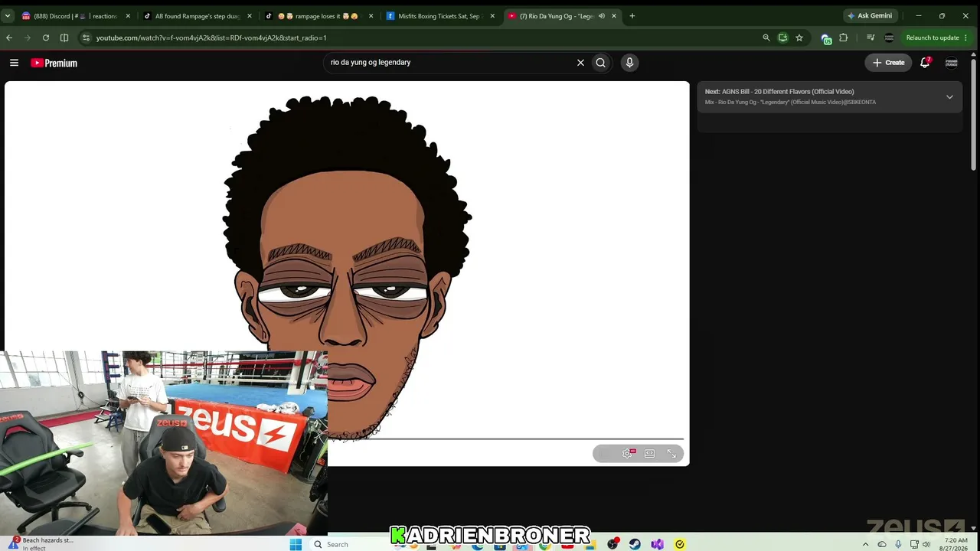The image size is (980, 551).
Task: Close the Misfits Boxing Tickets tab
Action: (492, 16)
